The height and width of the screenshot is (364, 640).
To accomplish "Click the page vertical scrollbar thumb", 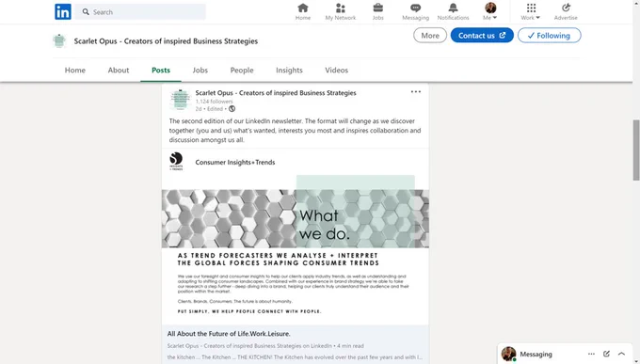I will tap(636, 150).
